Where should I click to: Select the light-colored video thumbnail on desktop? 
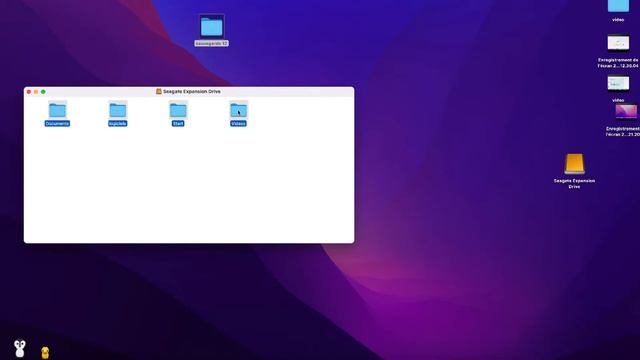pos(618,83)
